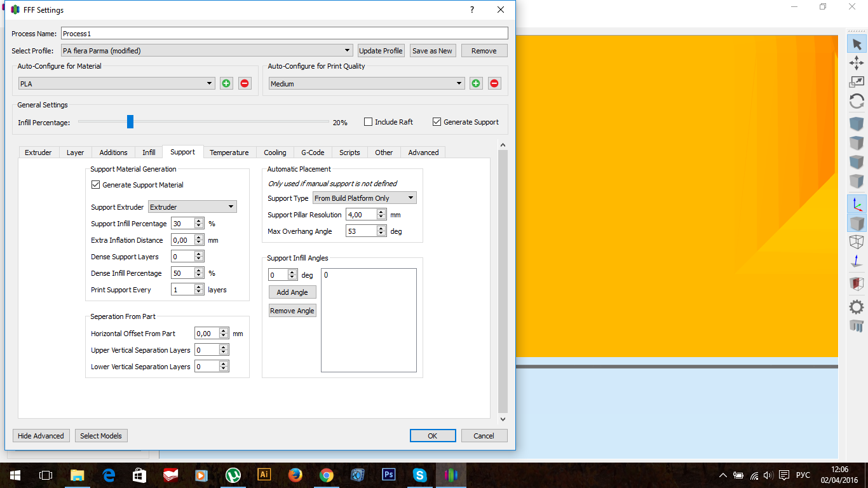Image resolution: width=868 pixels, height=488 pixels.
Task: Click the red remove material button
Action: (x=245, y=83)
